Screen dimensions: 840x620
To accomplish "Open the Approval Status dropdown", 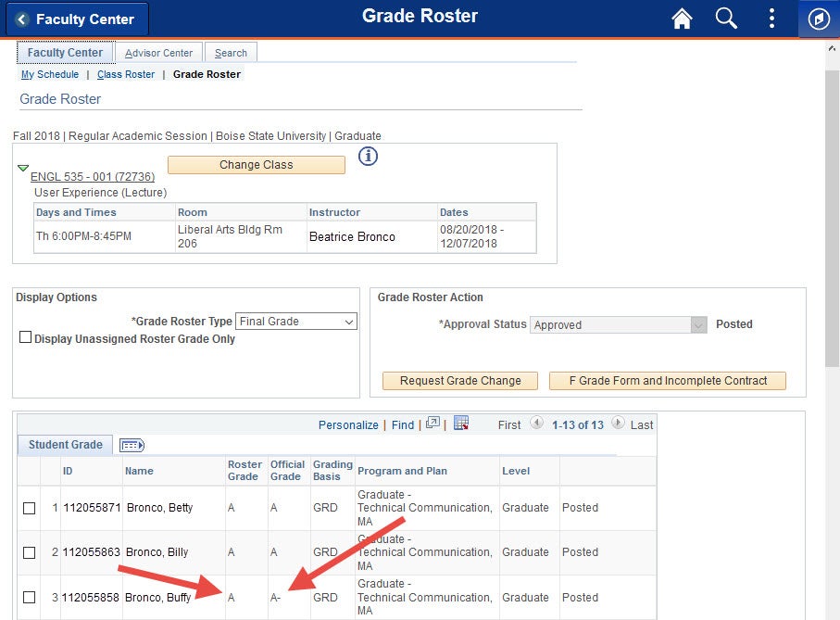I will tap(619, 324).
